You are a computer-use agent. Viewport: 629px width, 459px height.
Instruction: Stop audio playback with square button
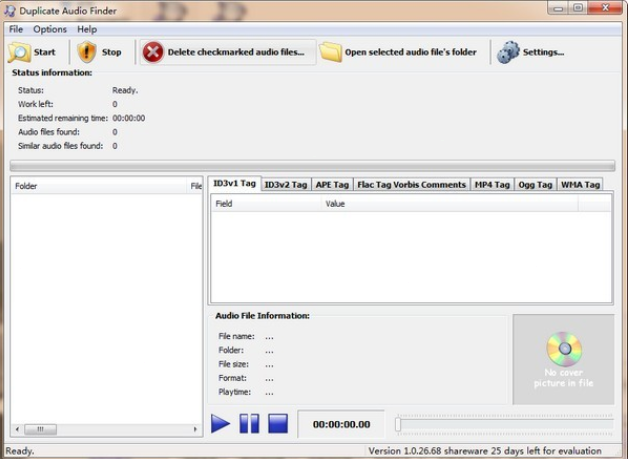278,424
